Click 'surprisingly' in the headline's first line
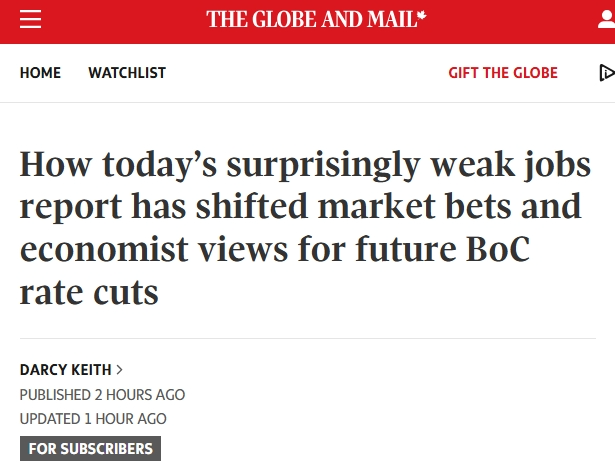 coord(324,166)
